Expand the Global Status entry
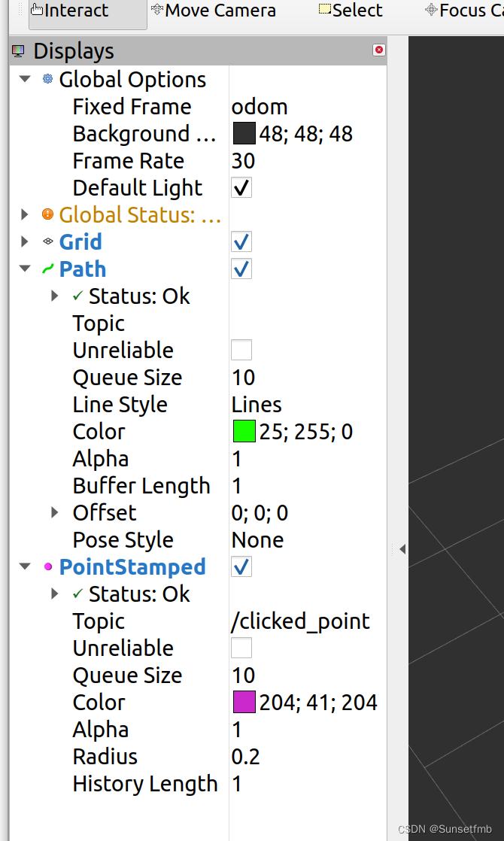 tap(25, 214)
